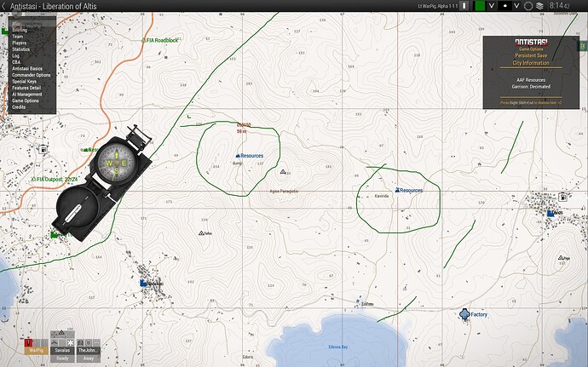This screenshot has height=367, width=588.
Task: Click the Kavirida location label
Action: coord(382,196)
